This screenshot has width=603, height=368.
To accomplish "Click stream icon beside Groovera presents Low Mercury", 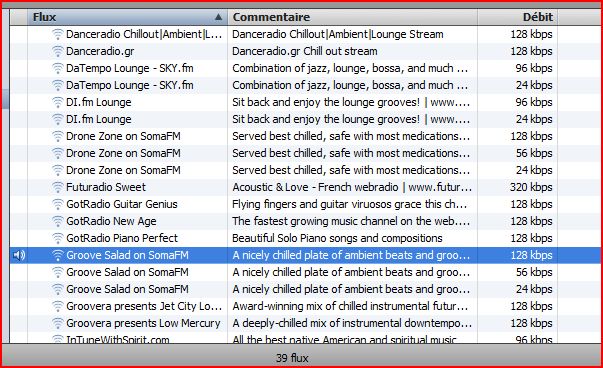I will [57, 323].
